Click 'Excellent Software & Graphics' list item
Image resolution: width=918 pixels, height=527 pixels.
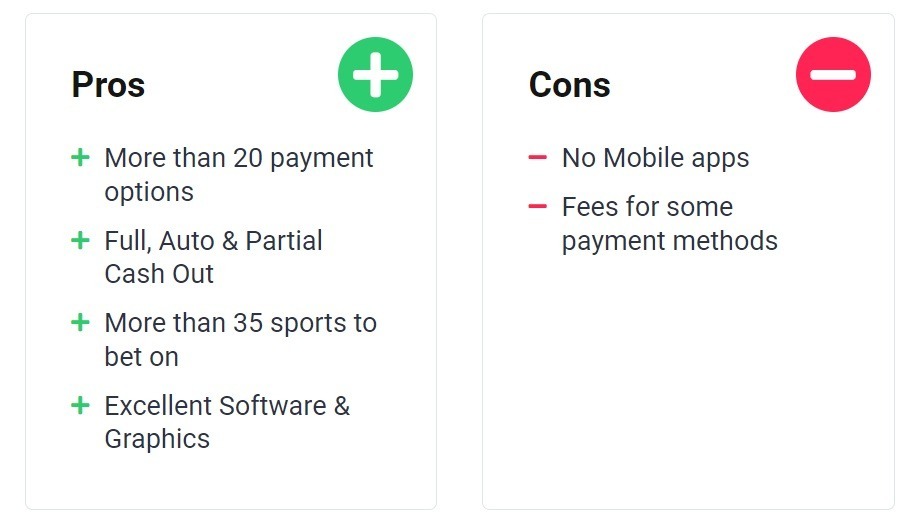pyautogui.click(x=227, y=422)
